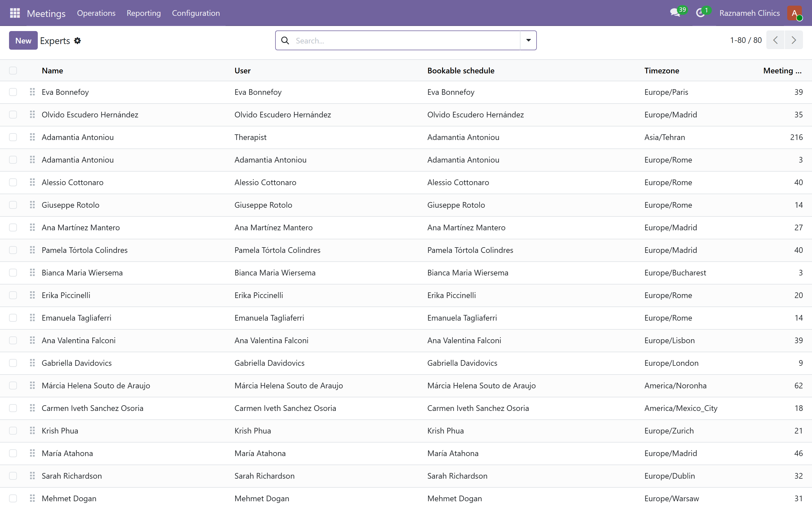Viewport: 812px width, 508px height.
Task: Switch company via Raznameh Clinics
Action: tap(749, 13)
